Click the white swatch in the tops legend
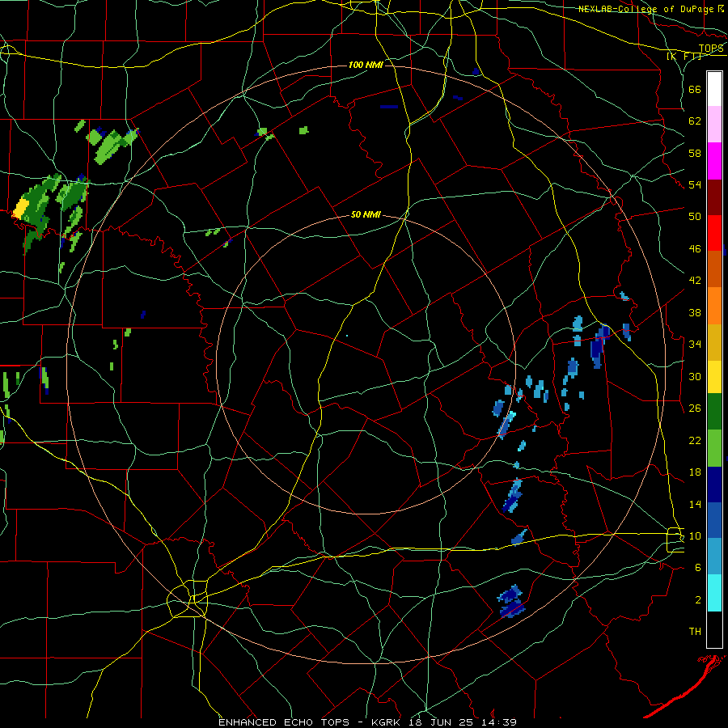 tap(714, 89)
